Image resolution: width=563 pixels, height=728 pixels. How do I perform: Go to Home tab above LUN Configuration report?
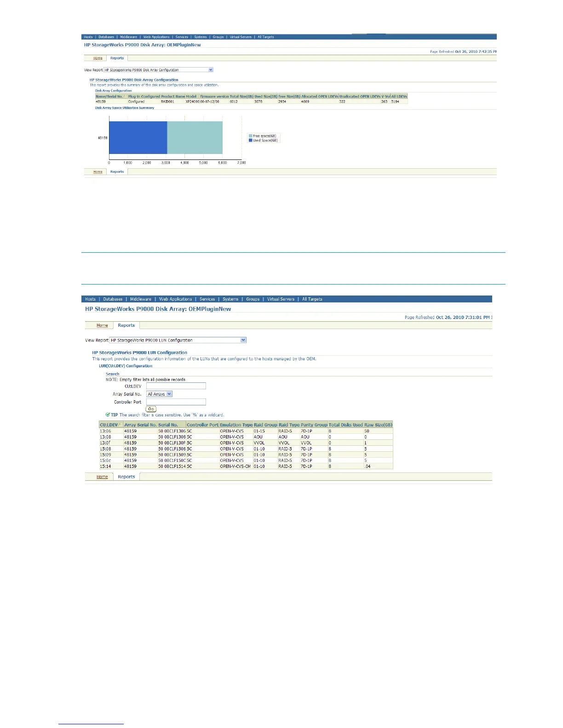click(102, 325)
